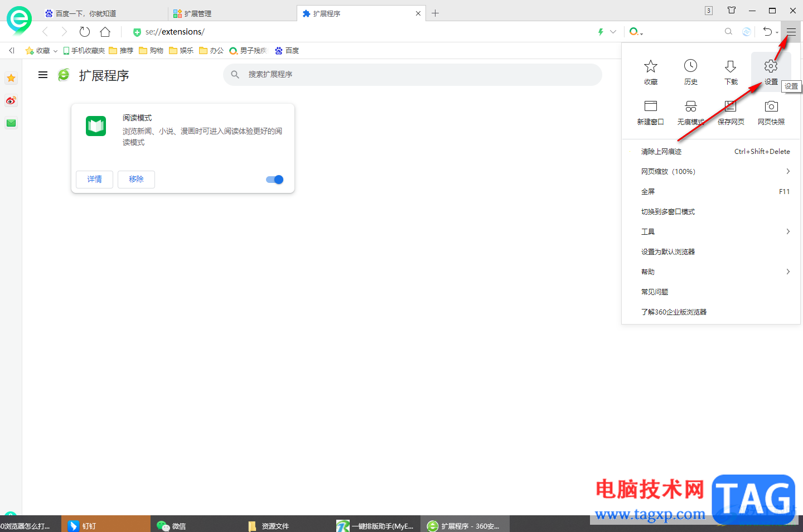Expand the 帮助 submenu
The width and height of the screenshot is (803, 532).
tap(647, 272)
